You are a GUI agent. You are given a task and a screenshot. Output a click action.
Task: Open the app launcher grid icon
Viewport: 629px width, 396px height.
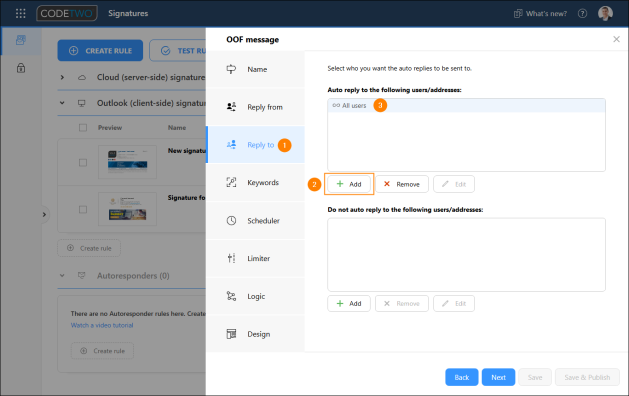[20, 13]
